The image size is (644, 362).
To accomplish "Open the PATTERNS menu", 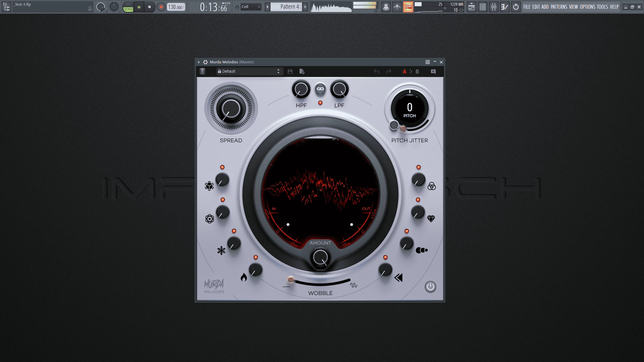I will [559, 7].
